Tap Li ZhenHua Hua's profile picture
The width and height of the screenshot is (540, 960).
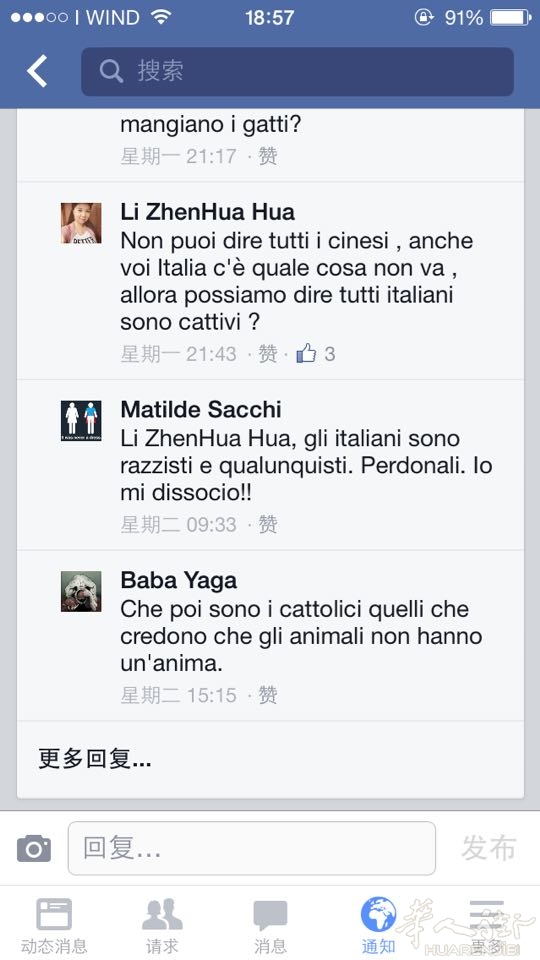click(x=81, y=223)
